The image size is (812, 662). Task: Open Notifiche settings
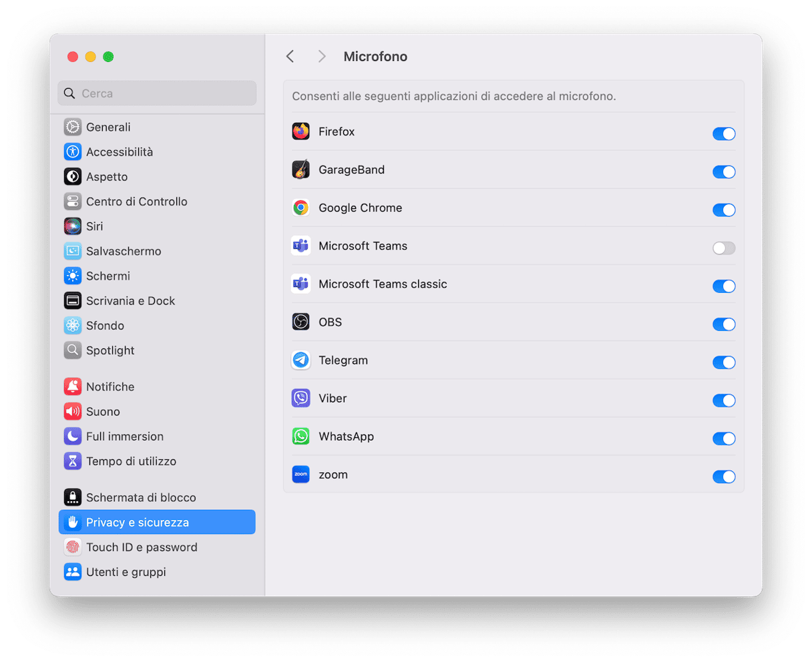point(110,387)
